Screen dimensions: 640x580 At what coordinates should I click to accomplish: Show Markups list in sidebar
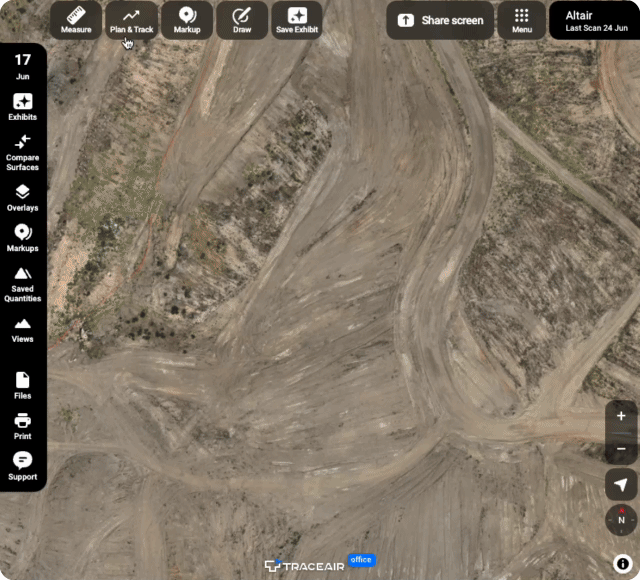click(22, 238)
